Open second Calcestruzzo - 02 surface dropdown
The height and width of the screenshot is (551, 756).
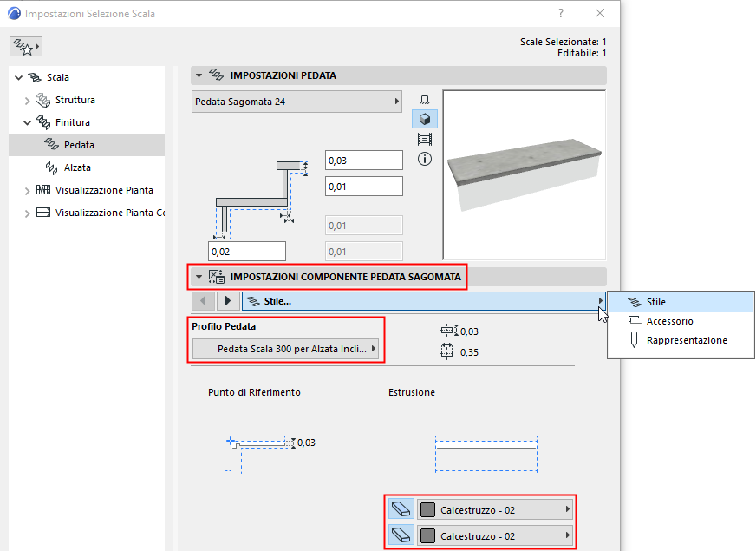coord(495,535)
